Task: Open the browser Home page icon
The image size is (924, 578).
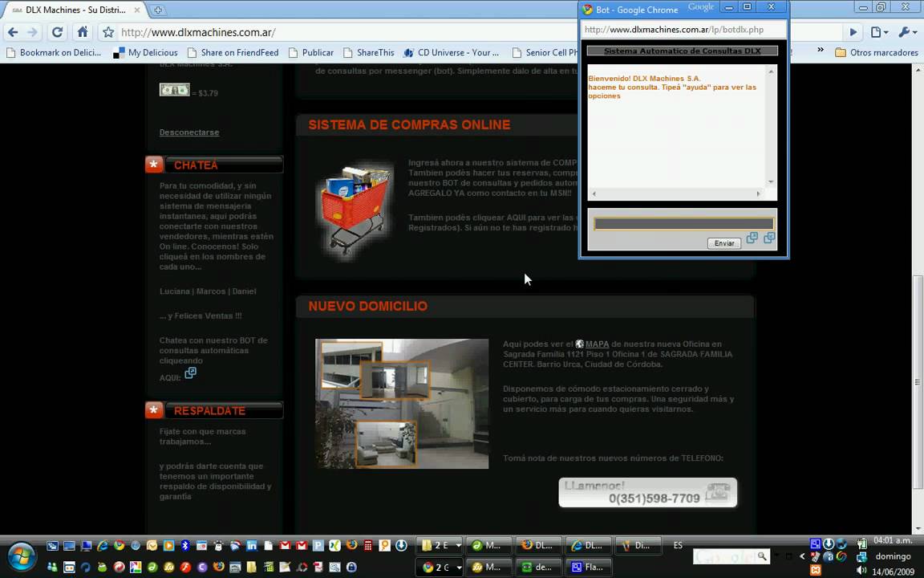Action: click(x=83, y=32)
